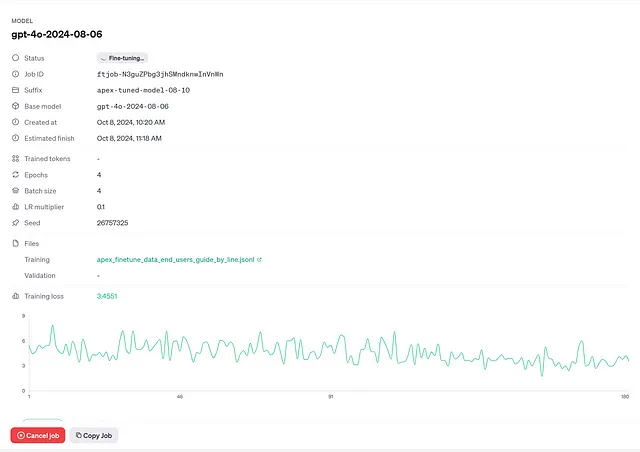Click the Job ID info icon

(x=16, y=74)
